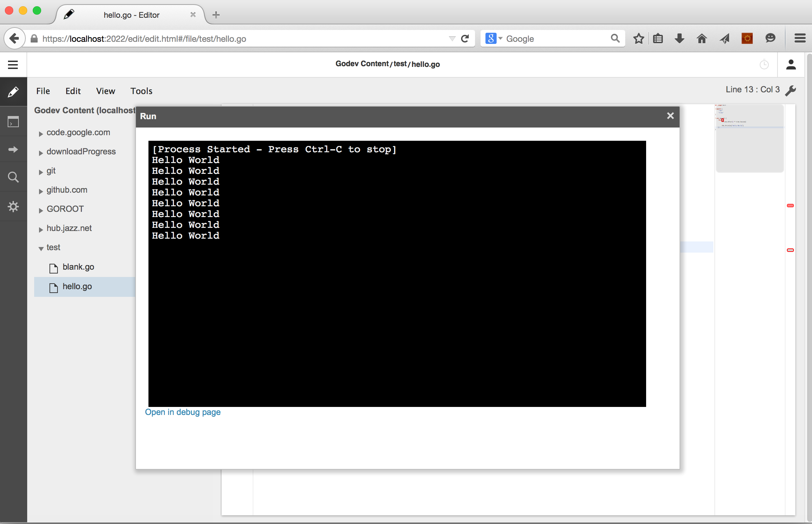This screenshot has height=524, width=812.
Task: Open the Tools menu
Action: pyautogui.click(x=141, y=91)
